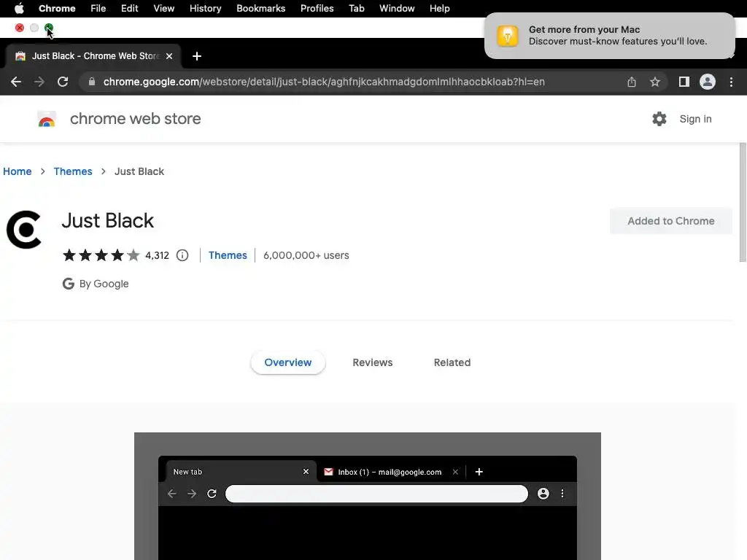This screenshot has width=747, height=560.
Task: Click the notification's Tips lightbulb icon
Action: point(508,36)
